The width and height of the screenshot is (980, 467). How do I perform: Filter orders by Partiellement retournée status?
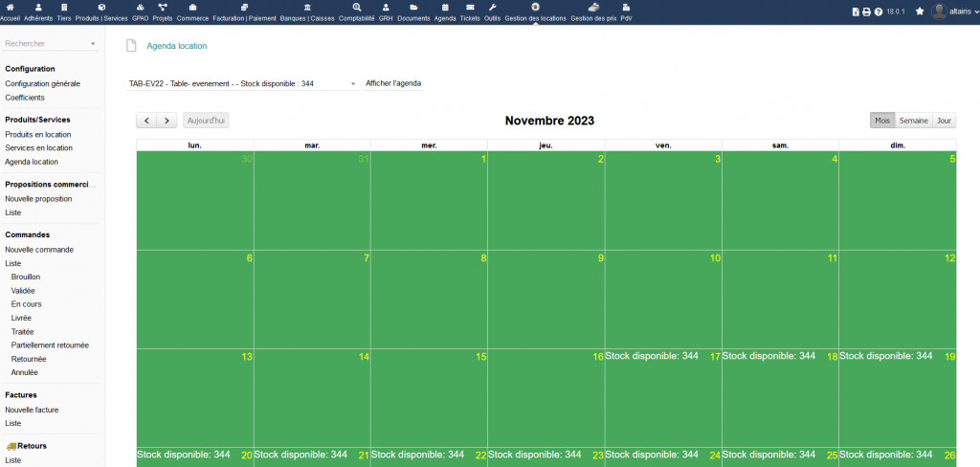(50, 345)
